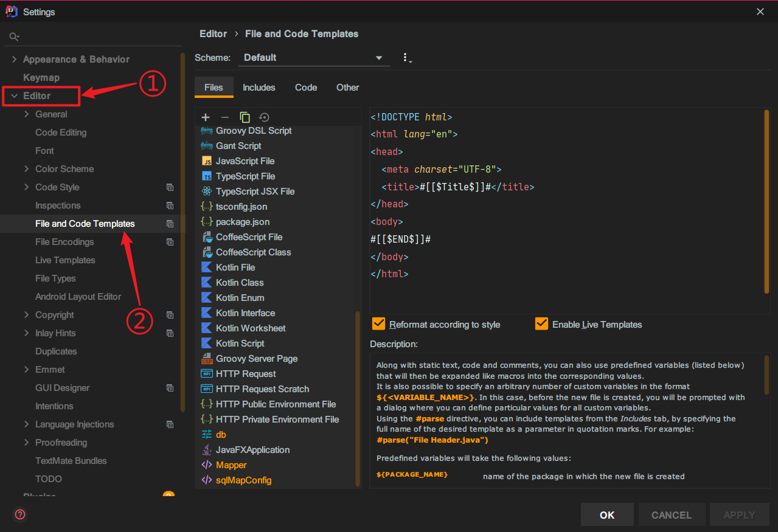Click the minus icon to remove template
Screen dimensions: 778x532
(225, 117)
